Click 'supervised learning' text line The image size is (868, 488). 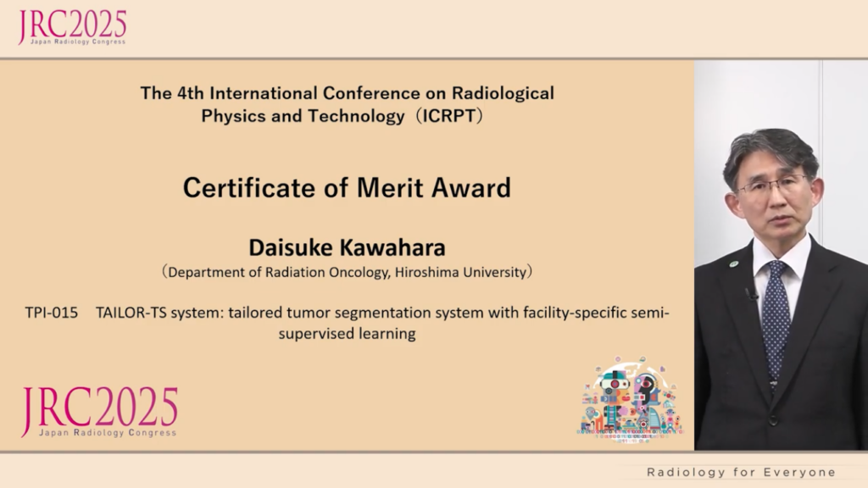point(347,334)
